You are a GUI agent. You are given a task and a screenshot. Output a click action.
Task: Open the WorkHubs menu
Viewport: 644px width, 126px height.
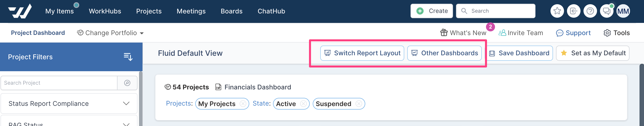coord(105,11)
